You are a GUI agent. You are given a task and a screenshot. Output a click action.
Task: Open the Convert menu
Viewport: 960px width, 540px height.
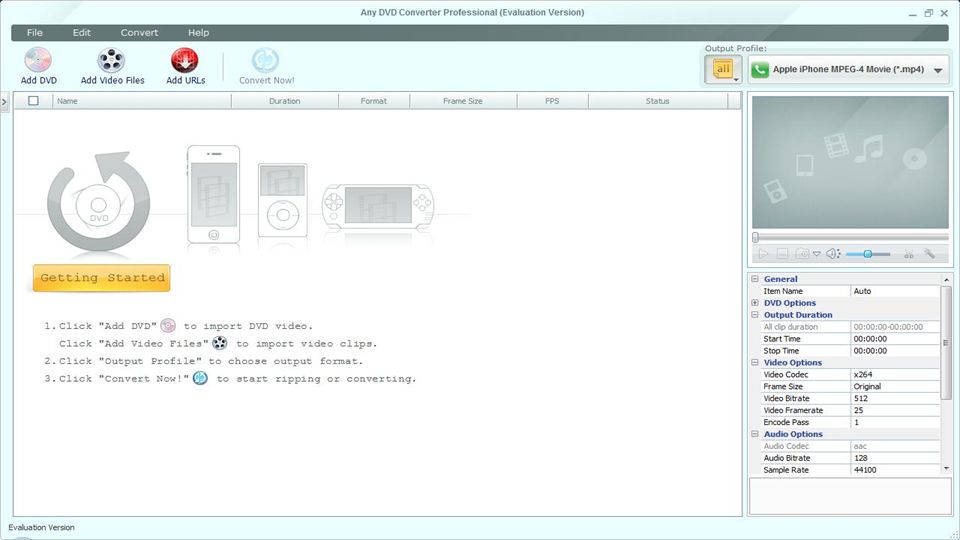[139, 32]
